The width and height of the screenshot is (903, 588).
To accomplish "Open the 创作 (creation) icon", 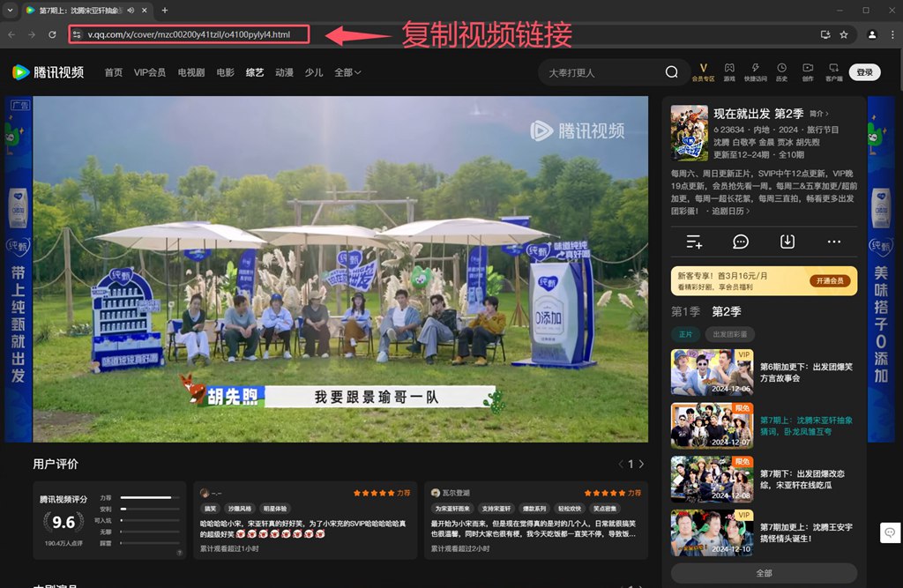I will coord(809,71).
